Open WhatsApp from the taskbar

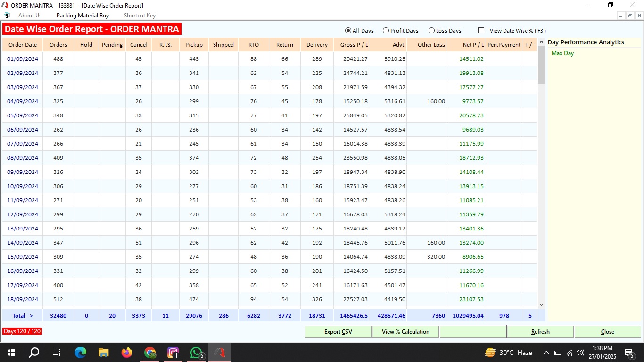tap(196, 352)
